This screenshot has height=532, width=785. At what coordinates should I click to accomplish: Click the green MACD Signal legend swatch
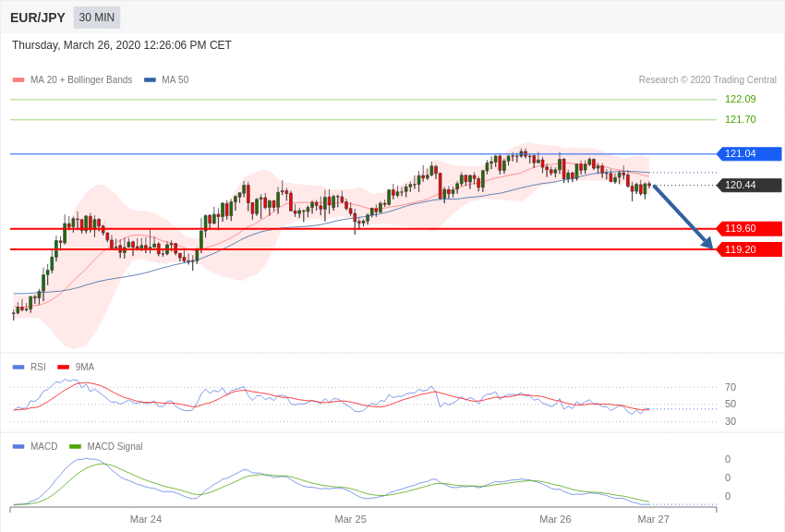tap(75, 446)
